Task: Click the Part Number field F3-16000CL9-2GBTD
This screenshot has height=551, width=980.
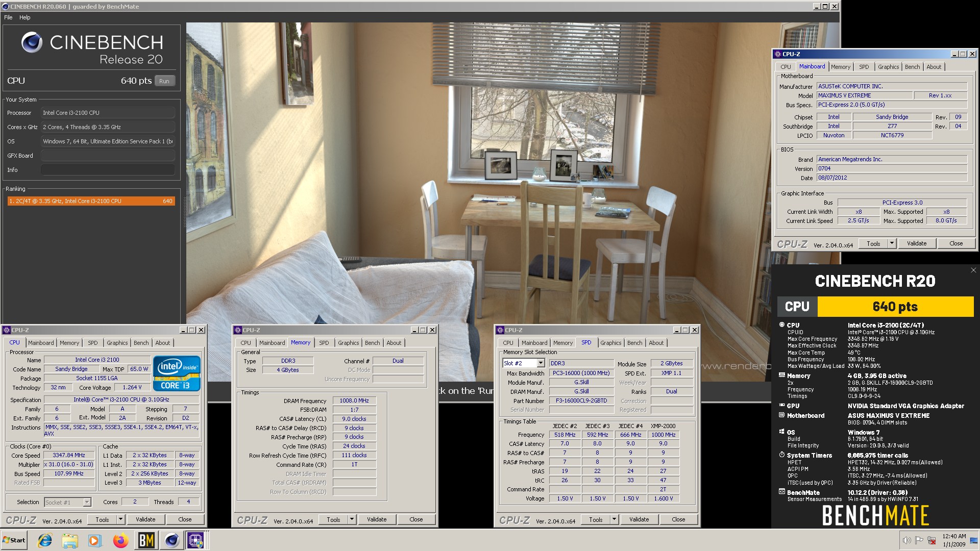Action: coord(581,400)
